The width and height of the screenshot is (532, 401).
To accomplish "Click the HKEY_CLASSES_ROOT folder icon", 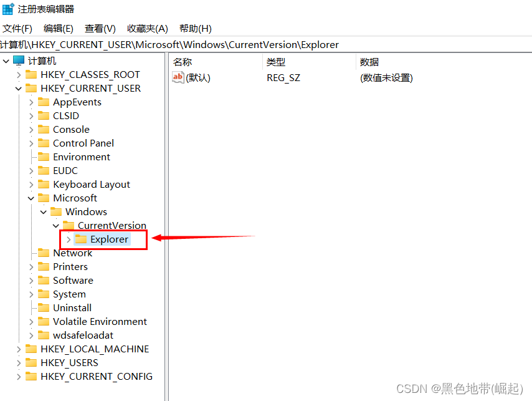I will 31,74.
